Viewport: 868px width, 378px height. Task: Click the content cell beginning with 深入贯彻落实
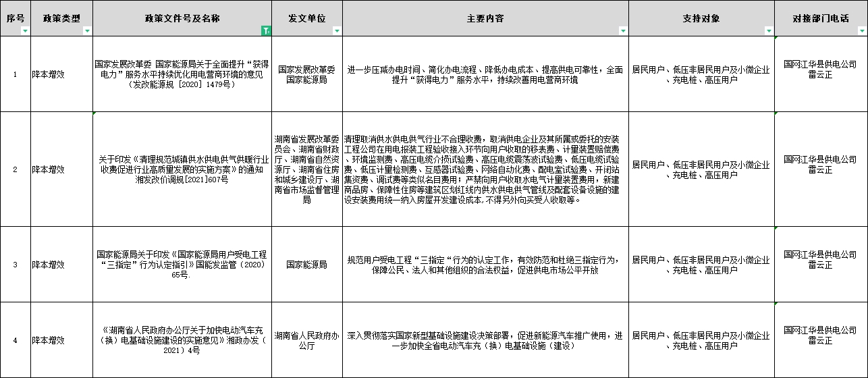485,340
